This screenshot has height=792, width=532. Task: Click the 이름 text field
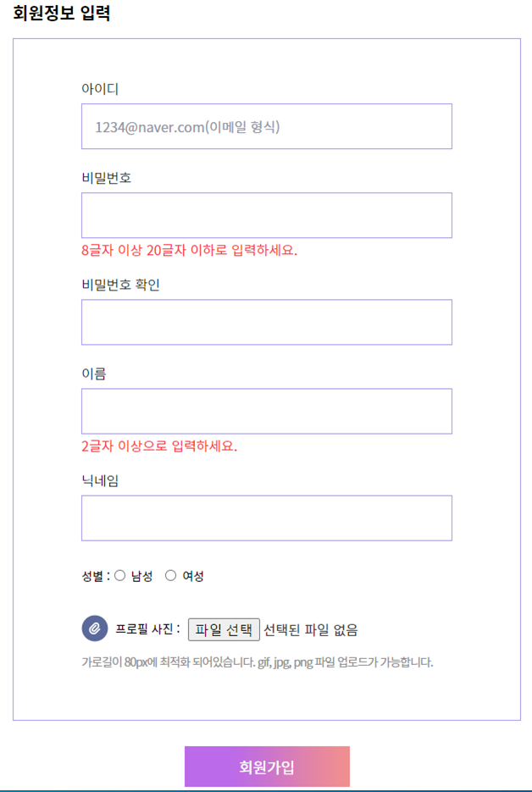[x=266, y=411]
